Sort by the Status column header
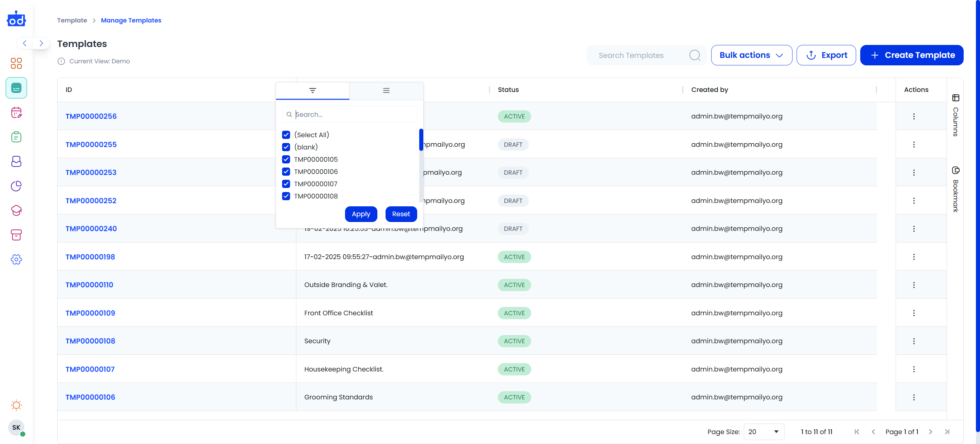Screen dimensions: 980x444 (508, 90)
